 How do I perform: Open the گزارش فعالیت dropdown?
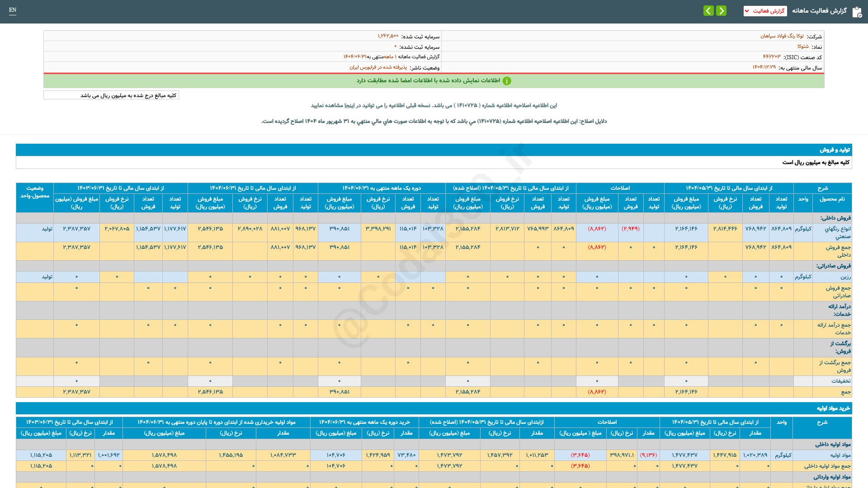tap(765, 11)
